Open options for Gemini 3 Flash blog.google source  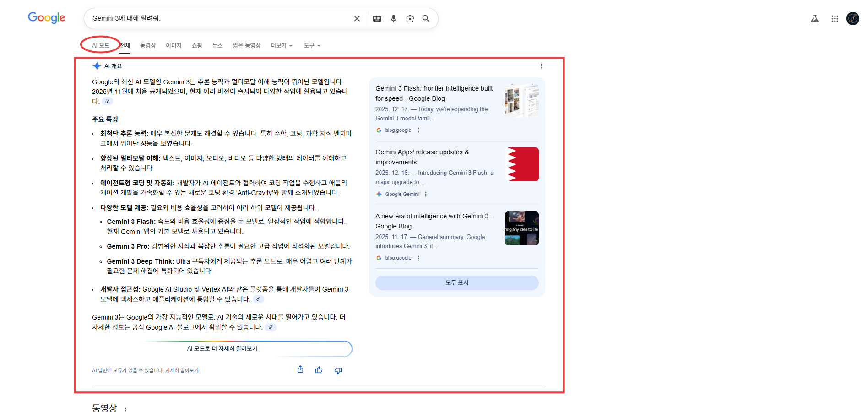(418, 130)
